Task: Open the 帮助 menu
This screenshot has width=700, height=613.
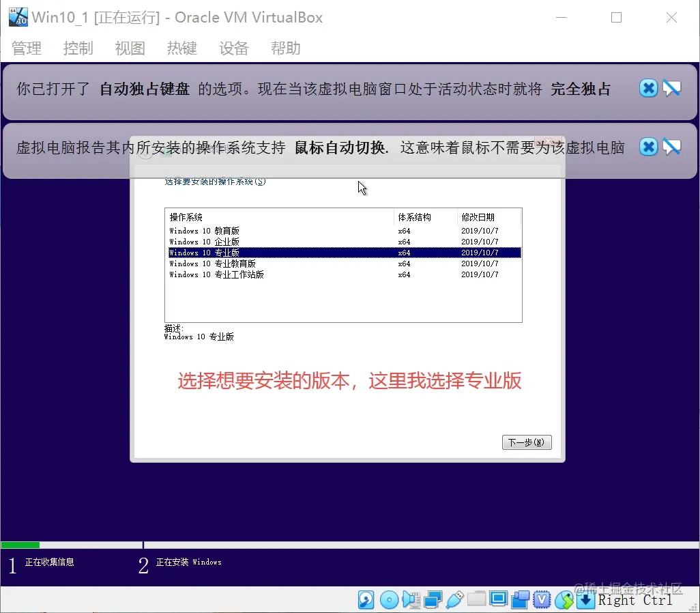Action: click(285, 48)
